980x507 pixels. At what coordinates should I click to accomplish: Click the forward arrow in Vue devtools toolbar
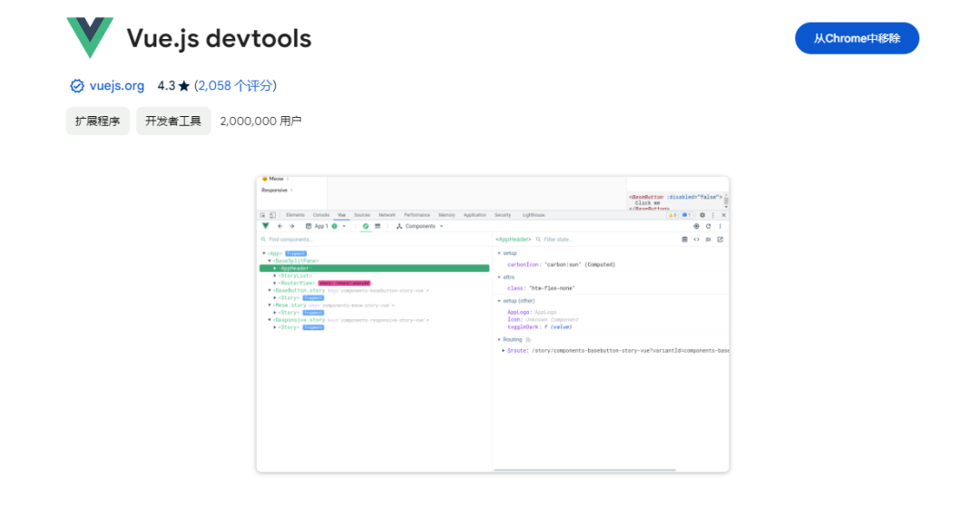click(291, 226)
